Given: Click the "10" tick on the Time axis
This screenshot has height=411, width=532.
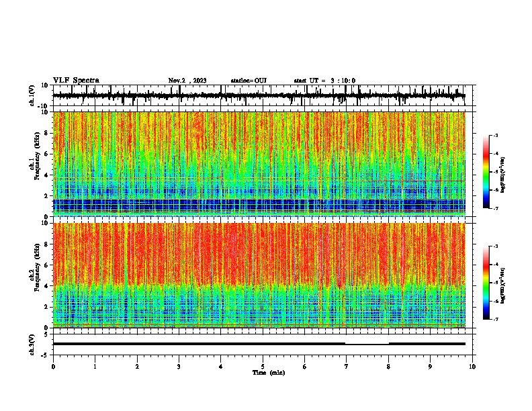Looking at the screenshot, I should 472,367.
